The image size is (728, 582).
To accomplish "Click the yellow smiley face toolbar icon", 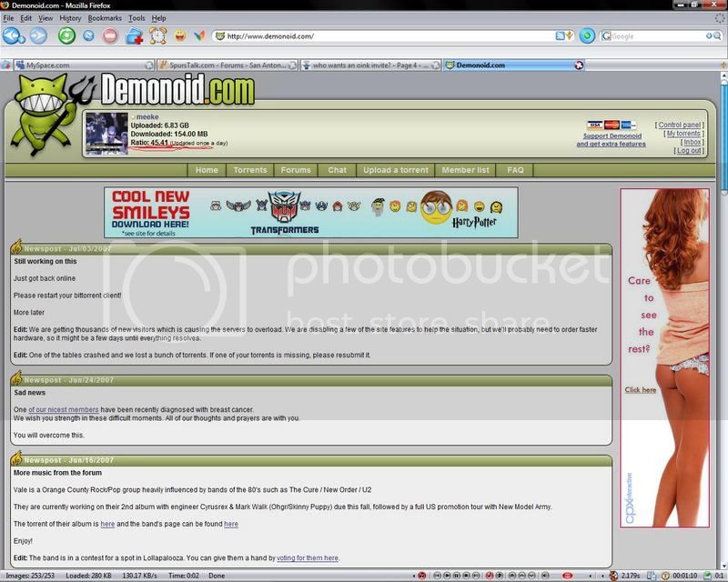I will 180,35.
